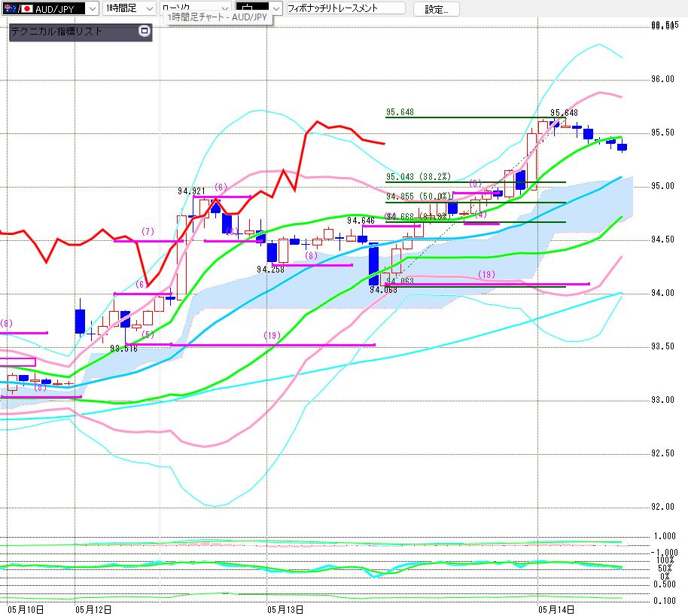Image resolution: width=688 pixels, height=616 pixels.
Task: Click the 95.50 price axis label
Action: 662,133
